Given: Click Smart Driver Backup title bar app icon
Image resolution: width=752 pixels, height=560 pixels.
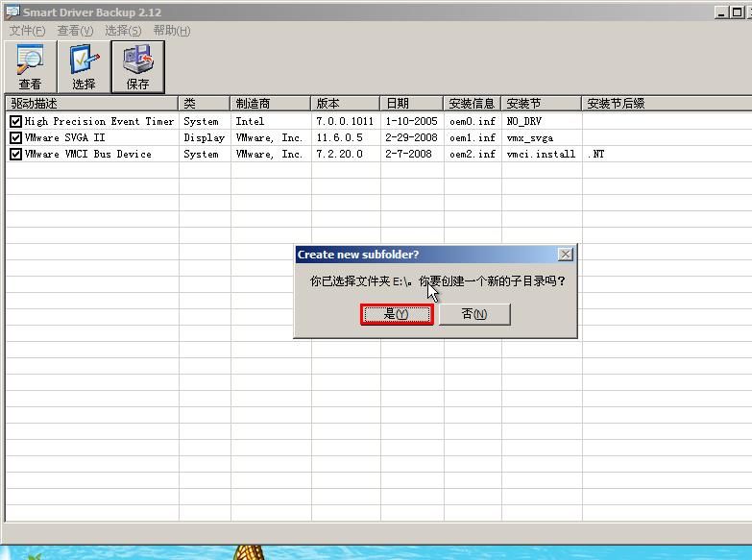Looking at the screenshot, I should click(12, 12).
